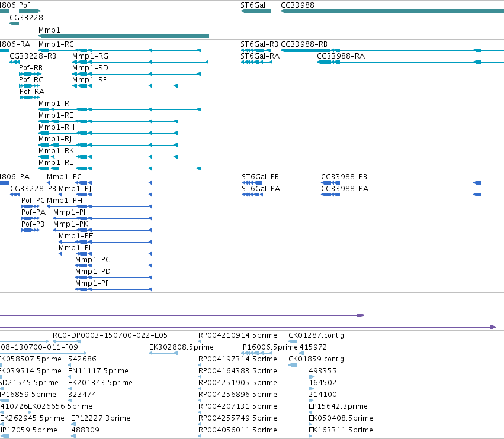Click the Mmp1-PK protein label

70,224
